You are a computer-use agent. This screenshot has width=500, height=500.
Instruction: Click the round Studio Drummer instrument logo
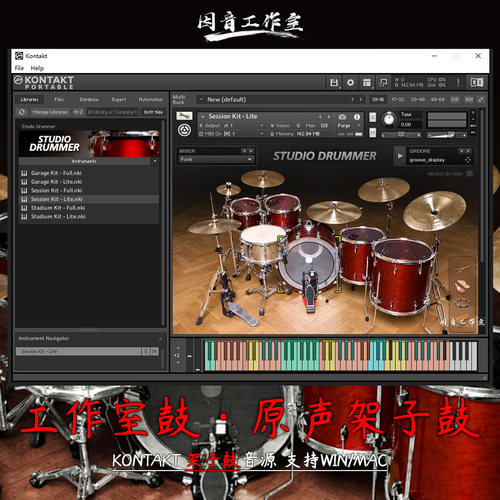pos(184,130)
